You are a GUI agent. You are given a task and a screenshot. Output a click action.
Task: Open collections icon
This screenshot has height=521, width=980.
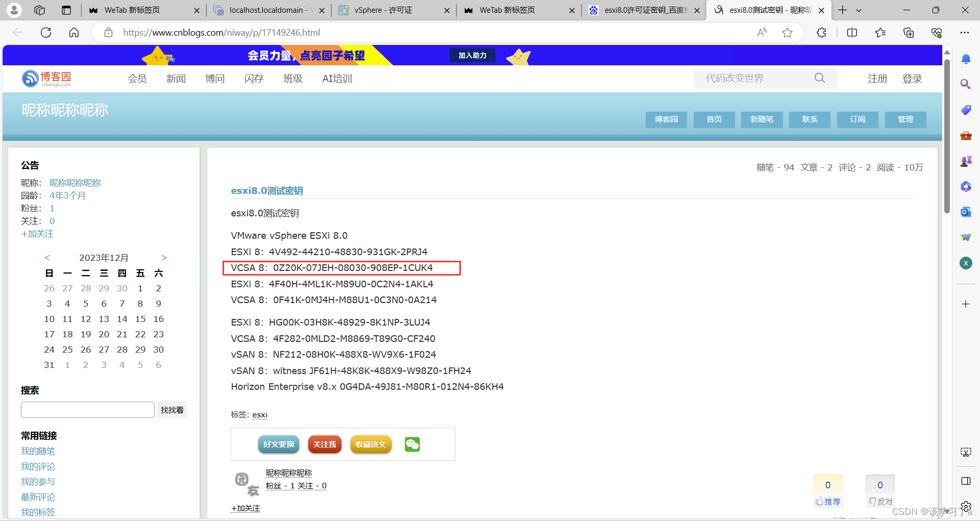click(x=909, y=33)
